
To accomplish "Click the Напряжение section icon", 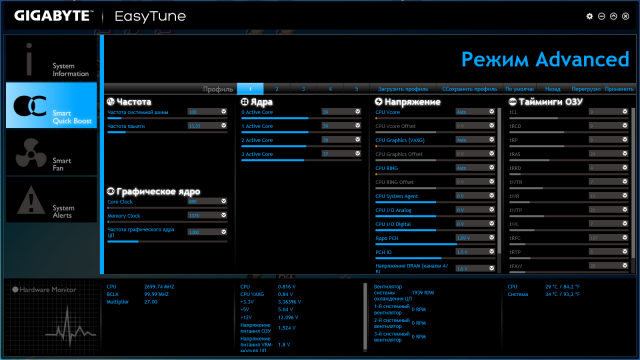I will 378,102.
